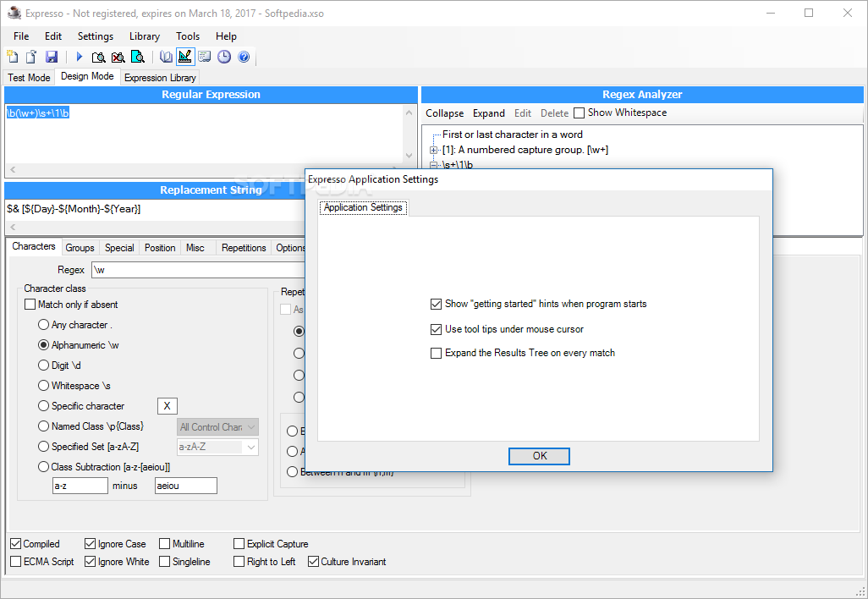Click the X specific character button
This screenshot has width=868, height=599.
168,406
